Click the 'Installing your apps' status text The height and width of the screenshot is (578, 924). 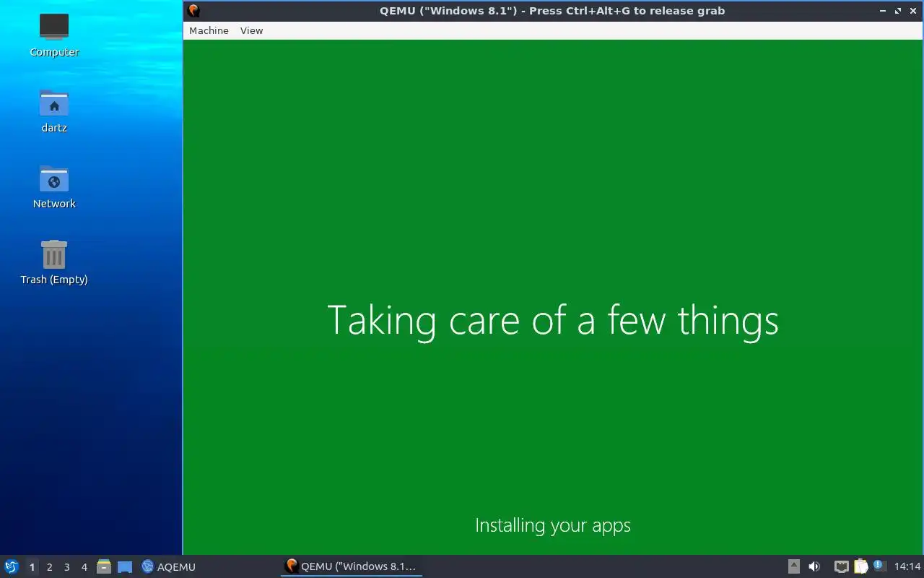553,525
